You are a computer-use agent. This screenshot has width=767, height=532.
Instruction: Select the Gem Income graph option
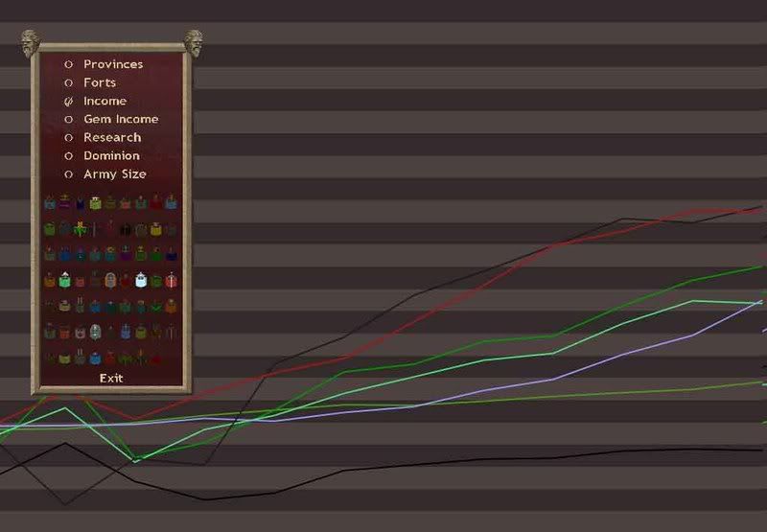(x=111, y=119)
